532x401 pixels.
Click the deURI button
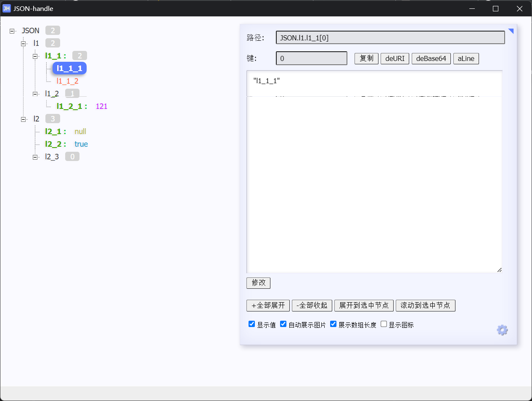click(x=394, y=58)
